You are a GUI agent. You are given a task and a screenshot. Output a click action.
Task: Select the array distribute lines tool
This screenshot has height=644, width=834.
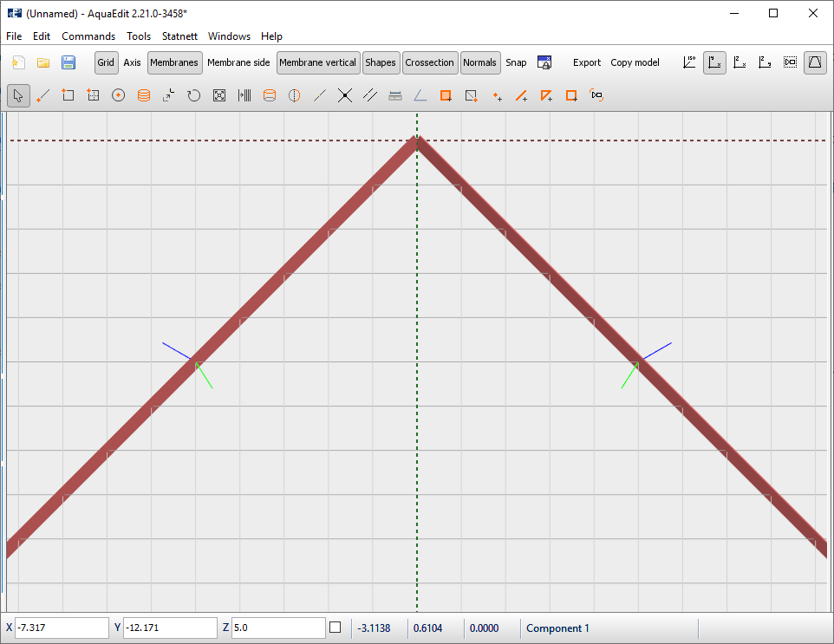point(244,95)
